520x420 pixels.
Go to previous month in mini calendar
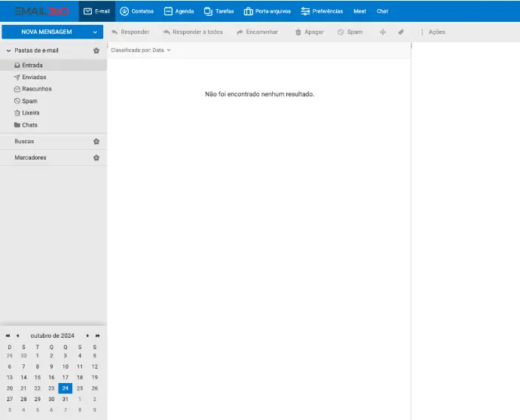coord(17,336)
